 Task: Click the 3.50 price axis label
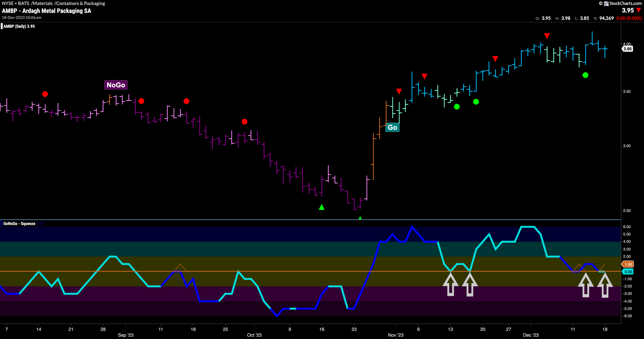click(x=627, y=91)
